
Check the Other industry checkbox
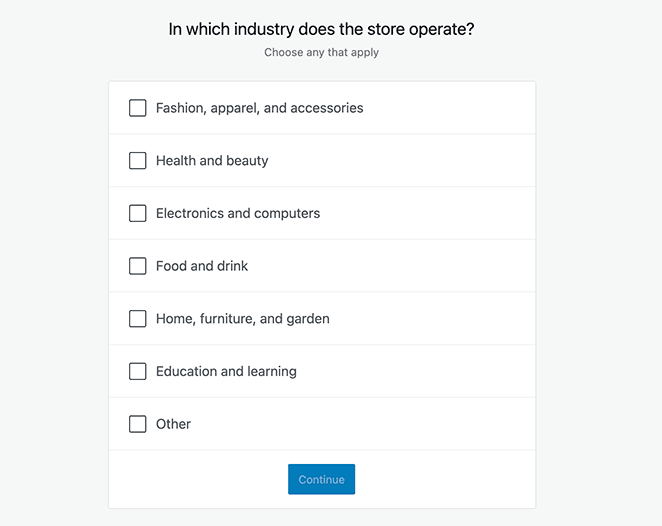[x=138, y=424]
